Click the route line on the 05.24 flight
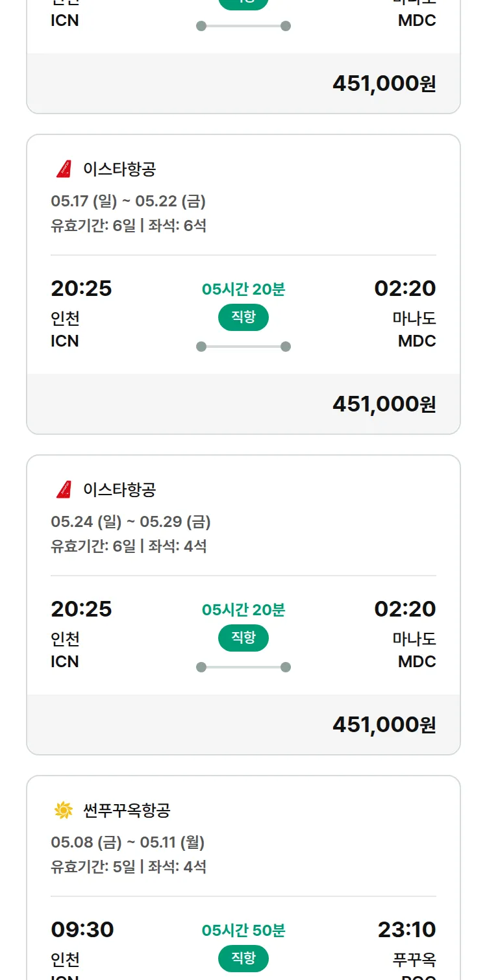The height and width of the screenshot is (980, 487). point(243,667)
